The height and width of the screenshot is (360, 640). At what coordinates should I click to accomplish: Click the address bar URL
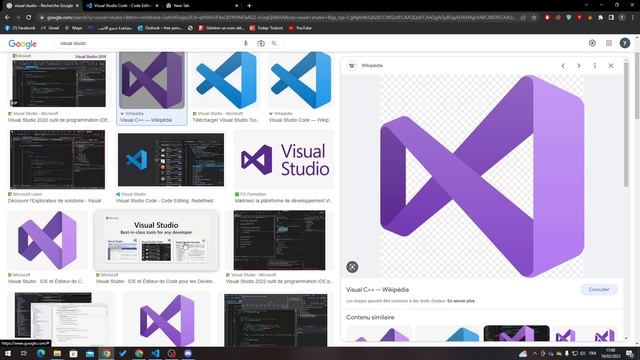282,18
